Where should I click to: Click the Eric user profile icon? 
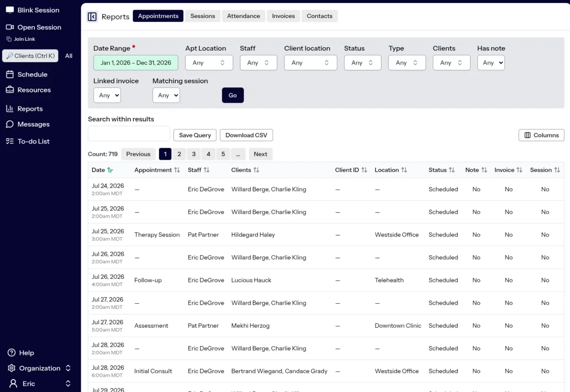click(13, 383)
